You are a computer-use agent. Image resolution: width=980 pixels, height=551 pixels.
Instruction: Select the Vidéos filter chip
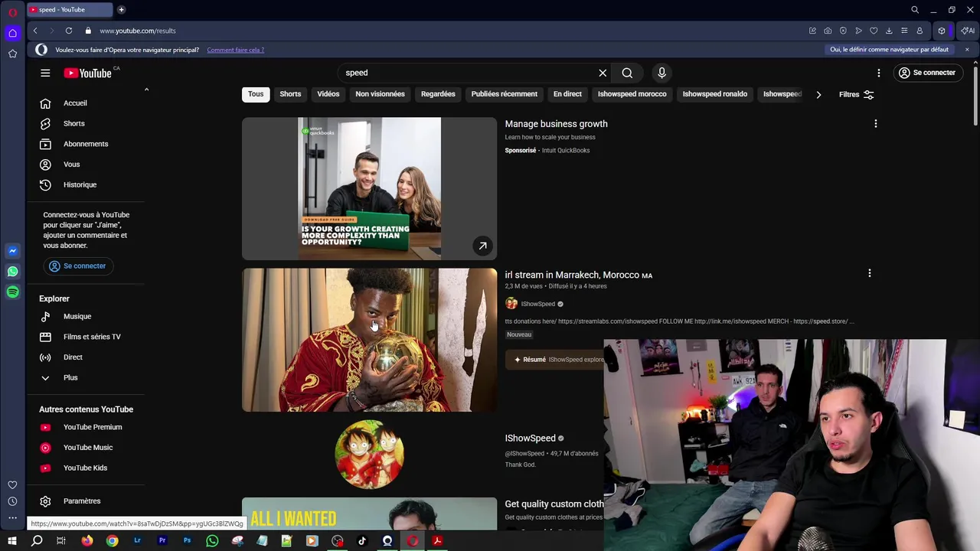[x=328, y=94]
